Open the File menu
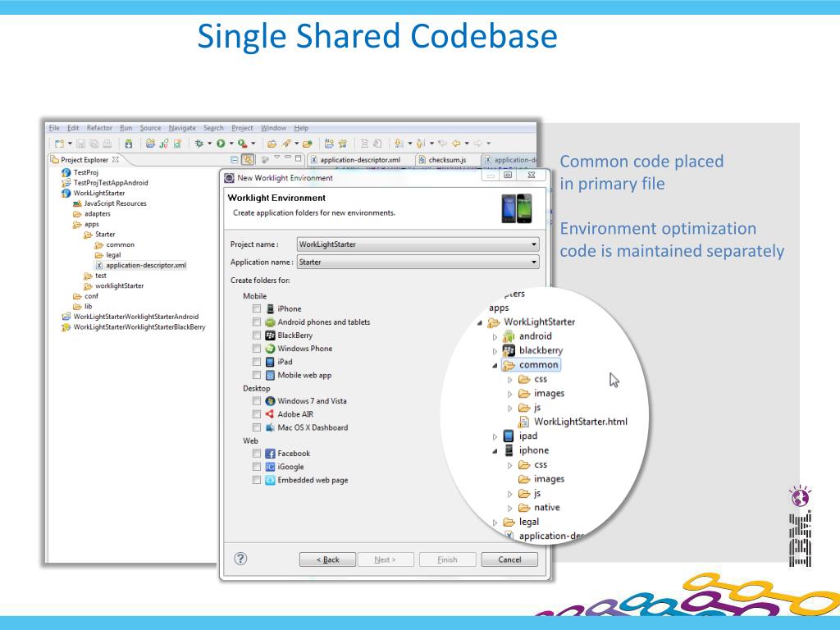 [x=54, y=128]
